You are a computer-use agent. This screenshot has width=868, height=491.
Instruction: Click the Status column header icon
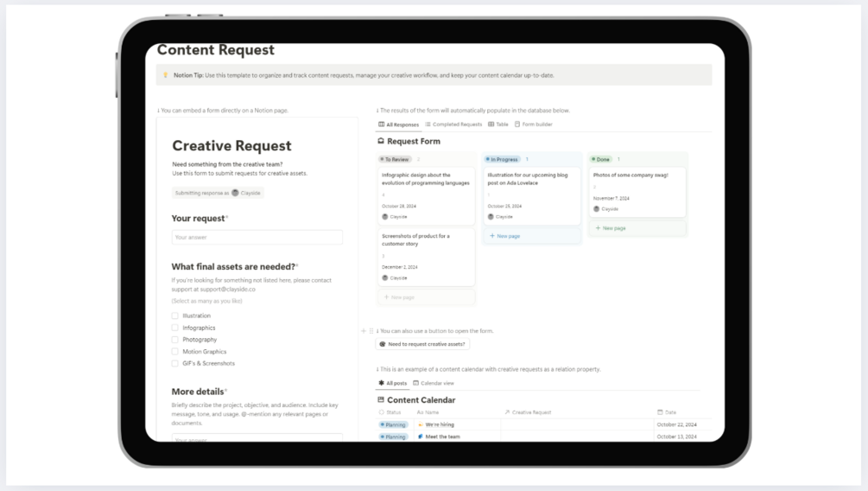(x=382, y=412)
